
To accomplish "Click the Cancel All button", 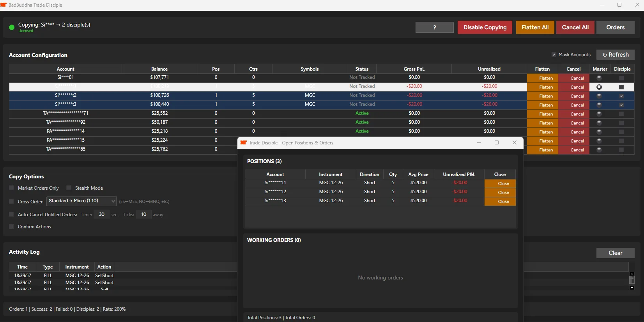I will coord(575,27).
